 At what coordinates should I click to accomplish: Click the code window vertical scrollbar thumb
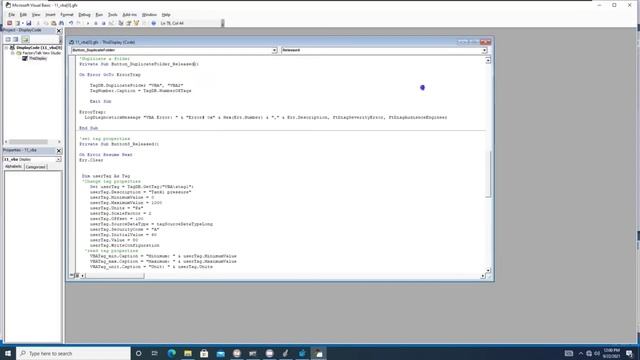[488, 174]
